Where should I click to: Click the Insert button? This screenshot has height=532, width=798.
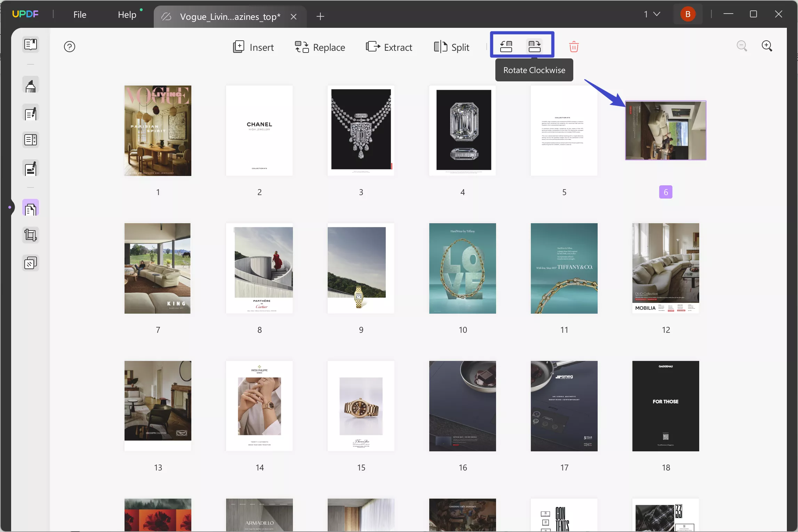click(253, 47)
